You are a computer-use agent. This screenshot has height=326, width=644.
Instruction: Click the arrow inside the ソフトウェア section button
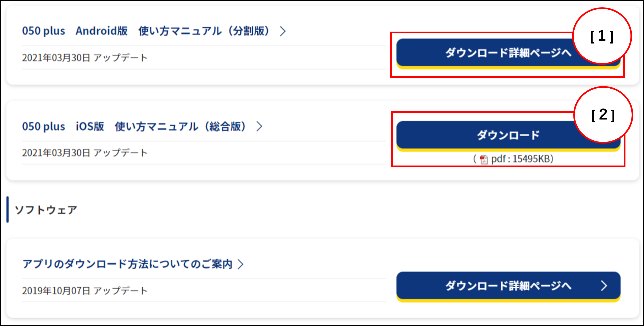click(604, 285)
